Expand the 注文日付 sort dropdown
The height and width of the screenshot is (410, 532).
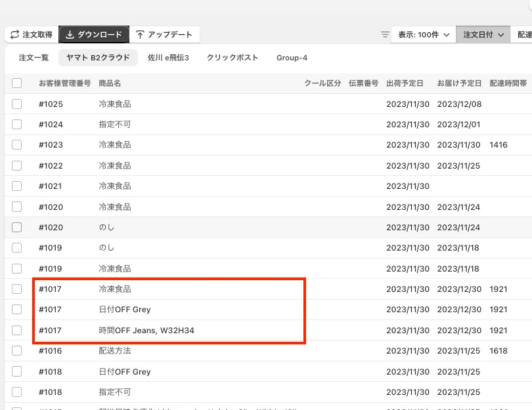483,35
